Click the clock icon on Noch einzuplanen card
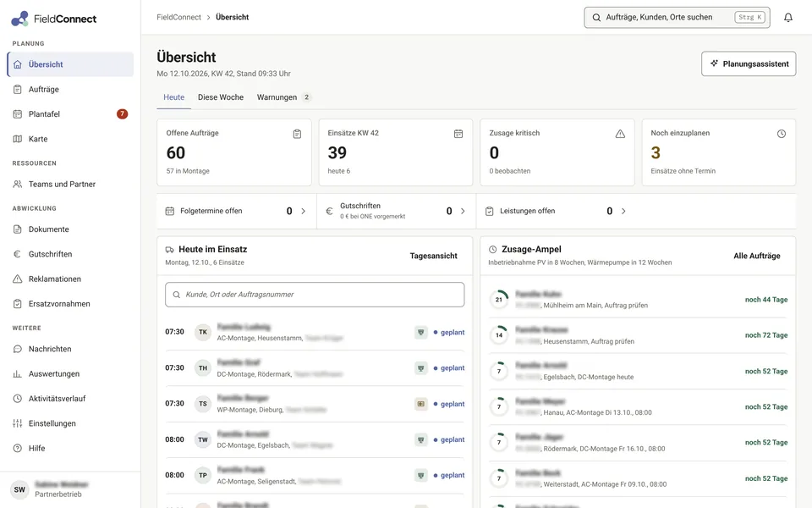 click(782, 134)
